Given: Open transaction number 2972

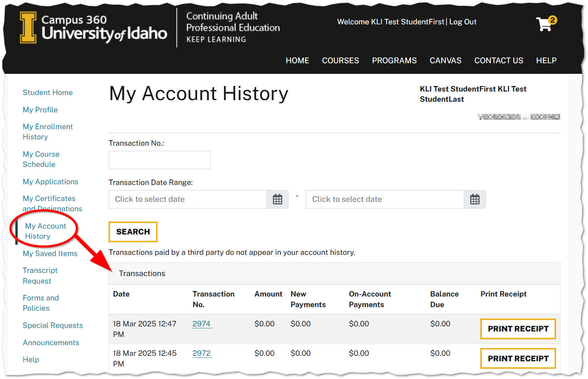Looking at the screenshot, I should coord(201,353).
